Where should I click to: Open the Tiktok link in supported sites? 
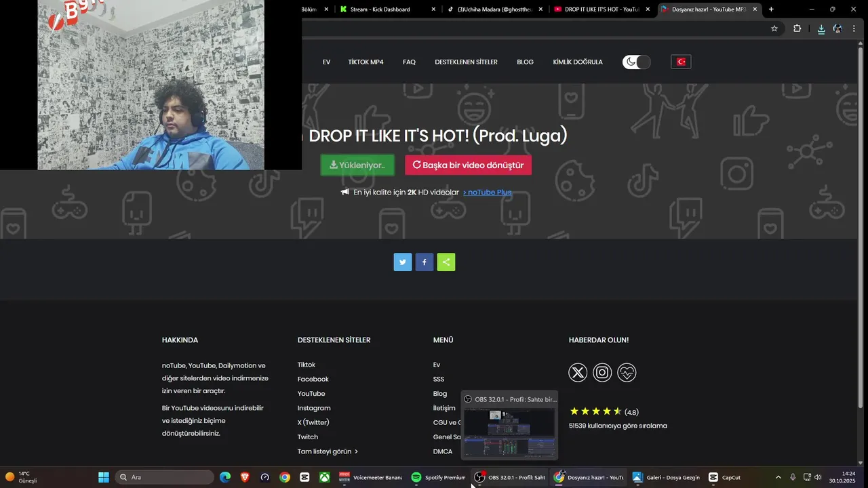tap(306, 365)
